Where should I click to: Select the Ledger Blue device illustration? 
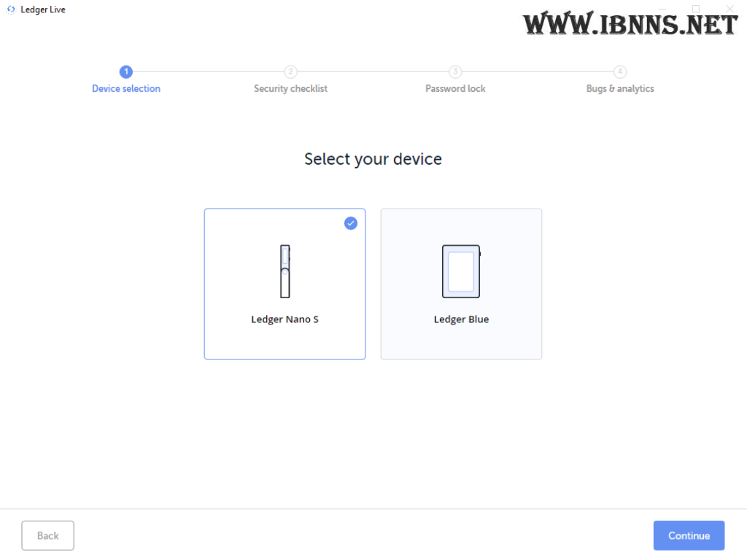[461, 271]
